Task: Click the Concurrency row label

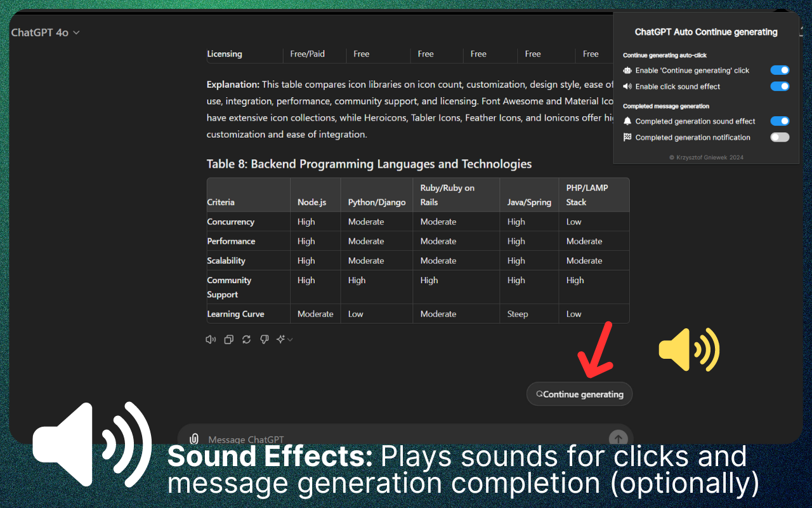Action: [230, 222]
